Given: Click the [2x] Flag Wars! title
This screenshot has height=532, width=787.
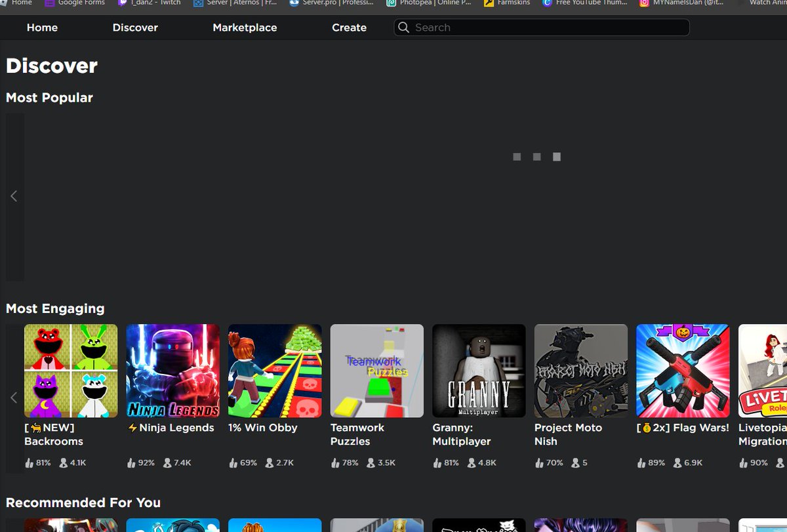Looking at the screenshot, I should click(x=683, y=428).
